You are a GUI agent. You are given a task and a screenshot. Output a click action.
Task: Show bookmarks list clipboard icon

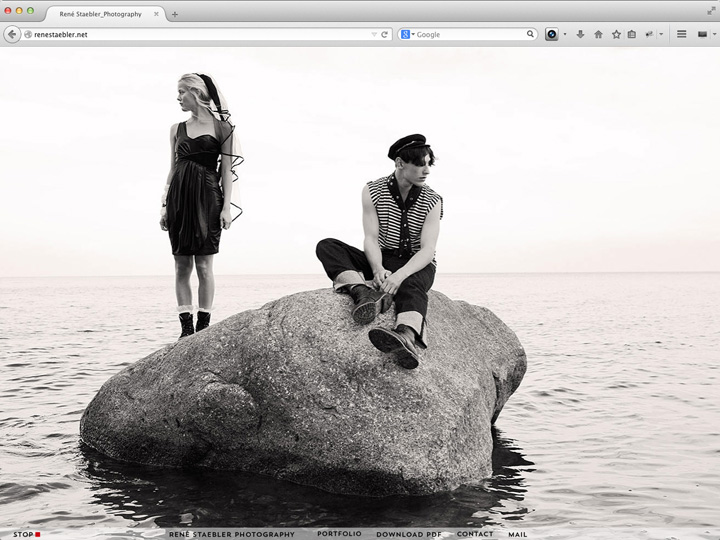[631, 34]
